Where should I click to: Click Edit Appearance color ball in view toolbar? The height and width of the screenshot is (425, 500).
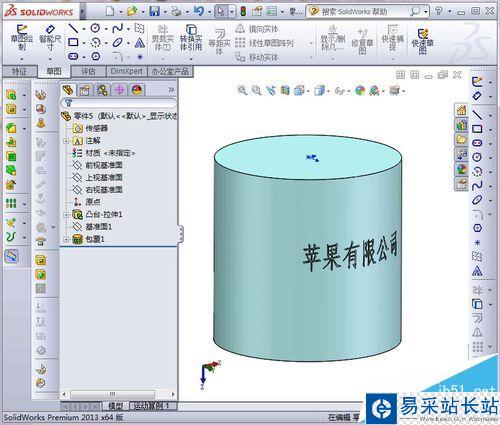360,90
